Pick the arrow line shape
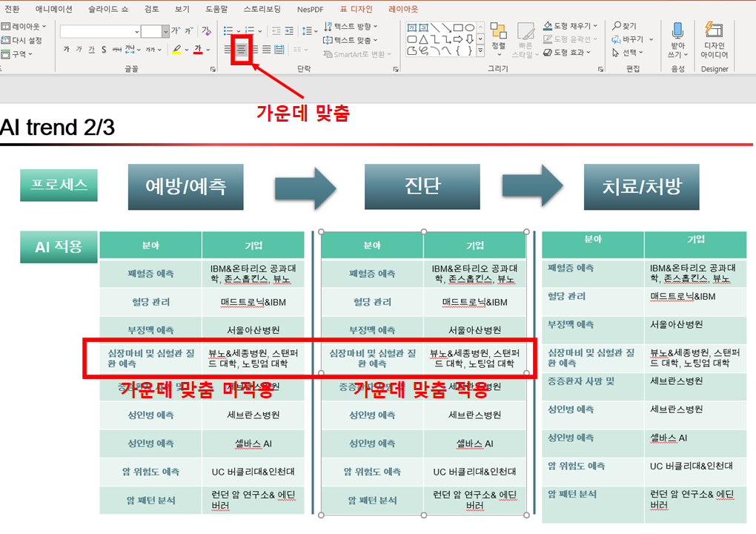756x534 pixels. (447, 27)
